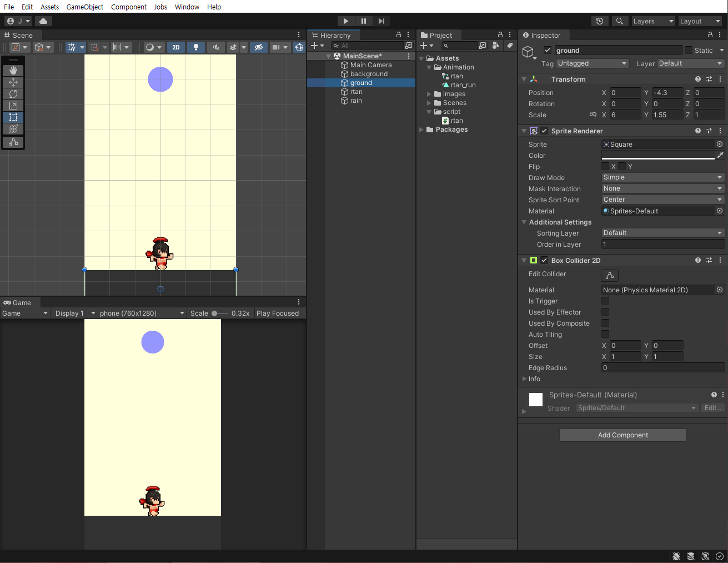The width and height of the screenshot is (728, 563).
Task: Open the File menu
Action: click(9, 7)
